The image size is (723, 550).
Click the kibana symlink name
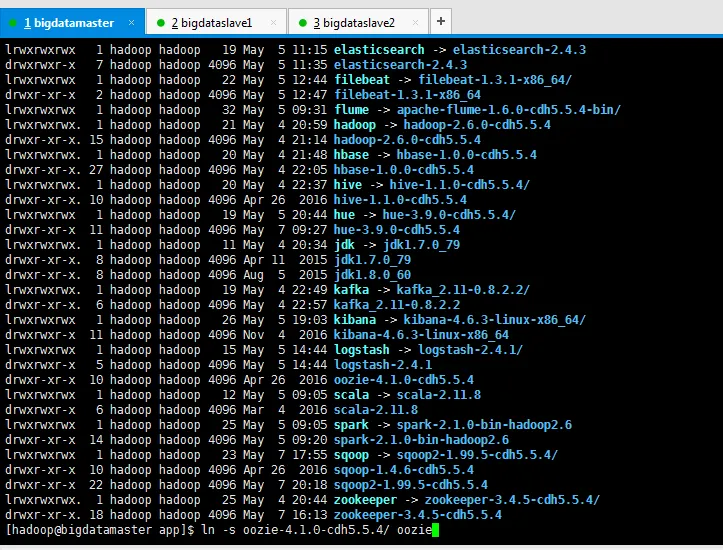(355, 320)
